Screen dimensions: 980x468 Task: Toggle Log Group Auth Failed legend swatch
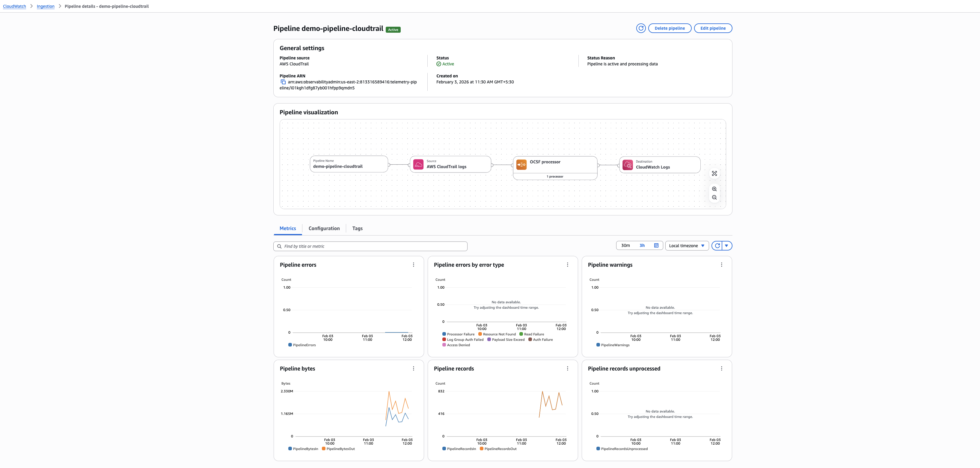coord(444,339)
